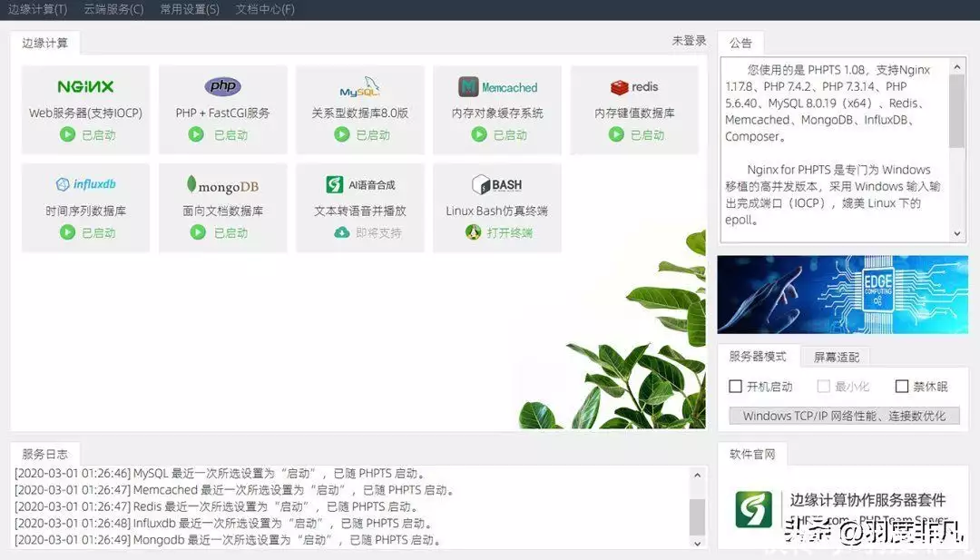The height and width of the screenshot is (560, 980).
Task: Click log entry about Influxdb 启动
Action: [x=224, y=523]
